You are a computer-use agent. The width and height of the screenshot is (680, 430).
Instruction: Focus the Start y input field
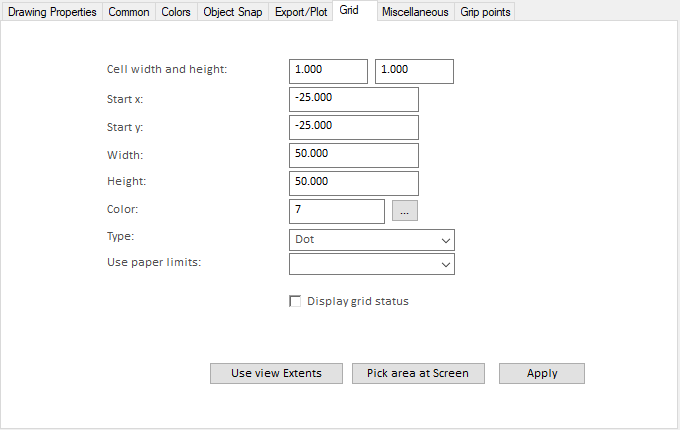click(x=353, y=127)
